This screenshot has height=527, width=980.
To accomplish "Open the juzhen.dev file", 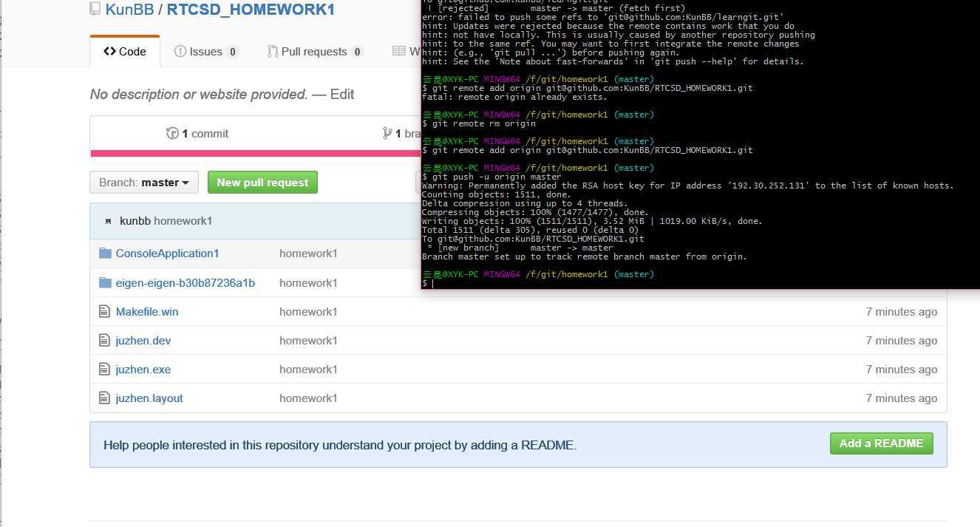I will point(143,341).
